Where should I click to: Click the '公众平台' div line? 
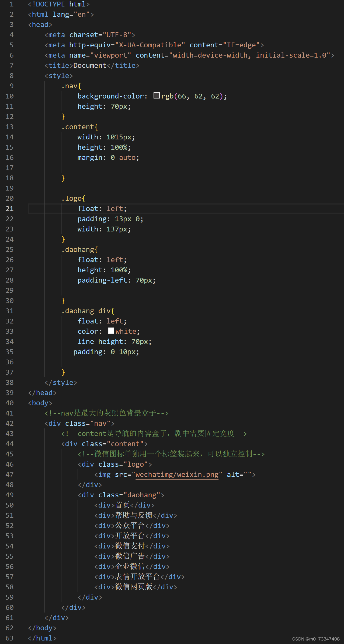tap(132, 526)
